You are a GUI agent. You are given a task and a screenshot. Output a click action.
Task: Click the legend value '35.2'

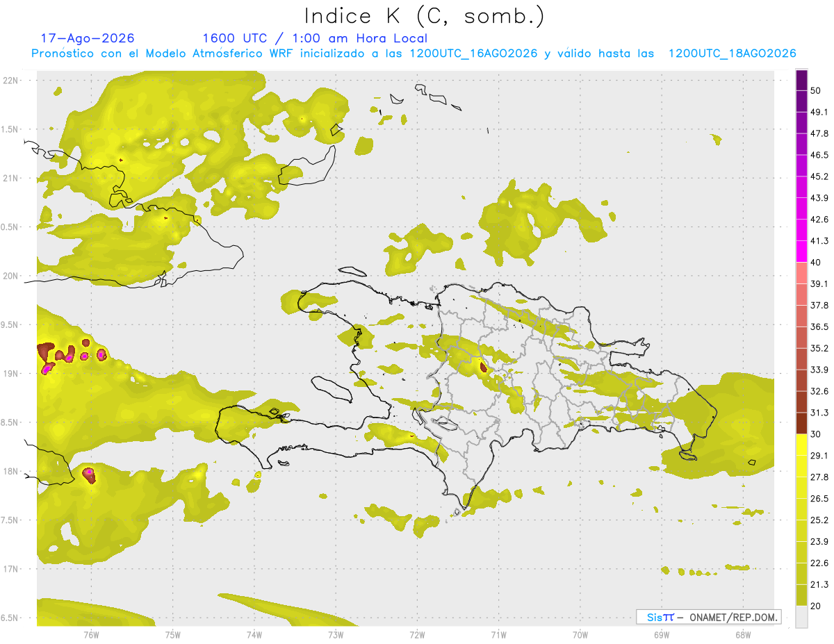[x=819, y=348]
